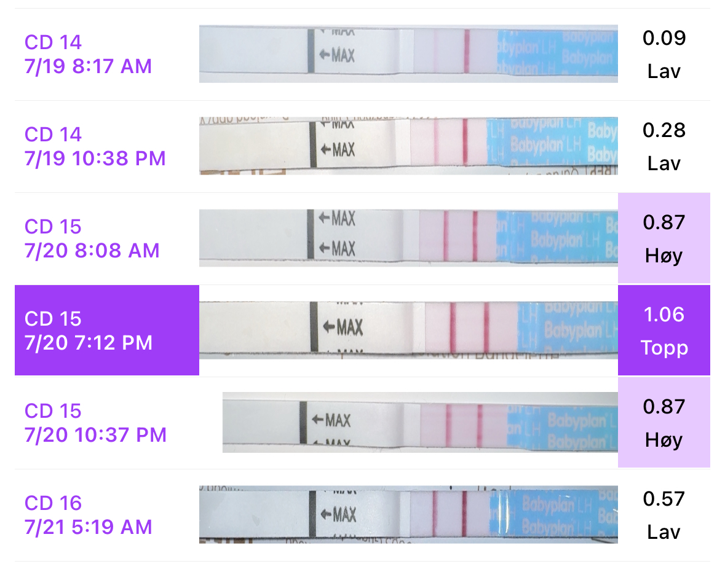
Task: Select the CD 14 7/19 10:38 PM entry
Action: [x=95, y=146]
